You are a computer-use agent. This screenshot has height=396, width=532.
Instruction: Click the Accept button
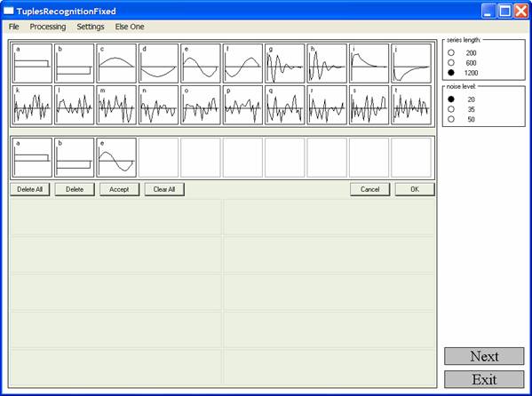(x=119, y=189)
